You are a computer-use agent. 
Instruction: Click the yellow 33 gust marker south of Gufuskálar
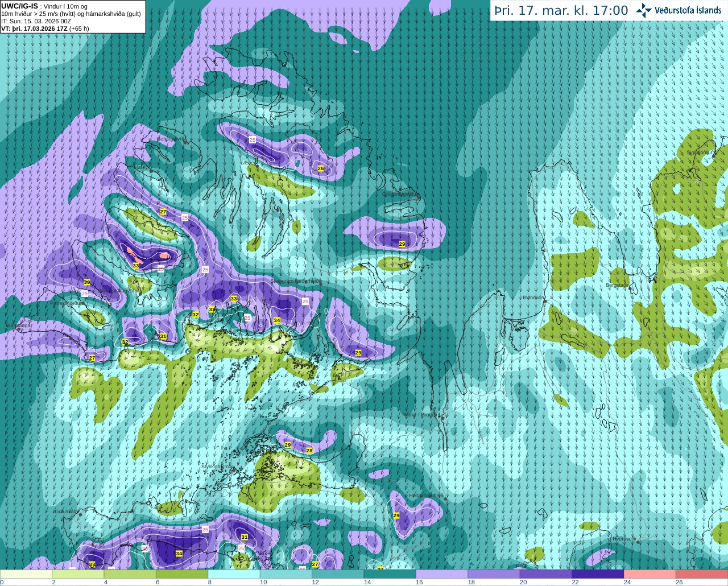[x=92, y=564]
